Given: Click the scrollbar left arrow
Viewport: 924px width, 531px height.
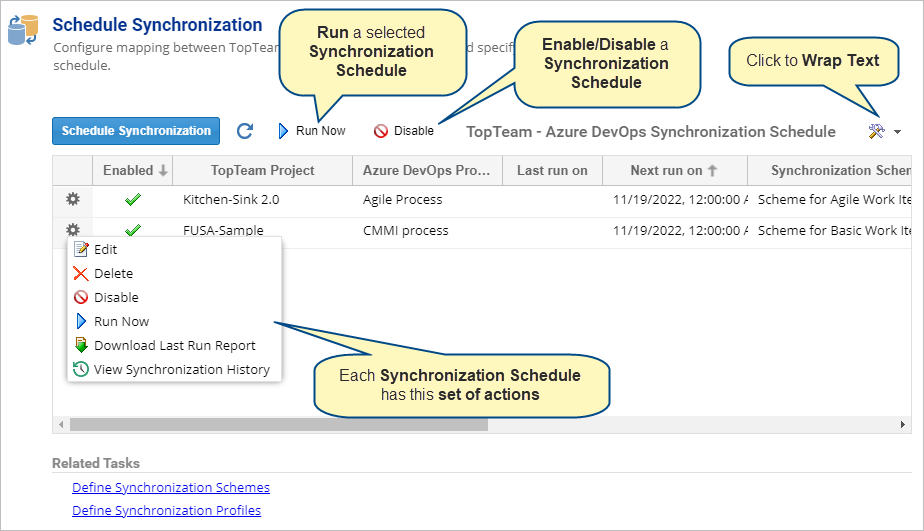Looking at the screenshot, I should tap(61, 424).
